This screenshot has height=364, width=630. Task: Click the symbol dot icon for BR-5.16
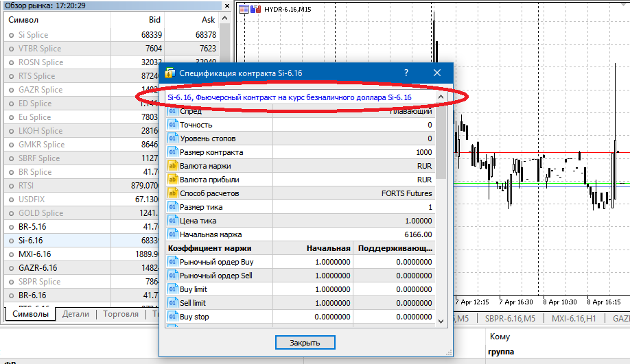(11, 227)
